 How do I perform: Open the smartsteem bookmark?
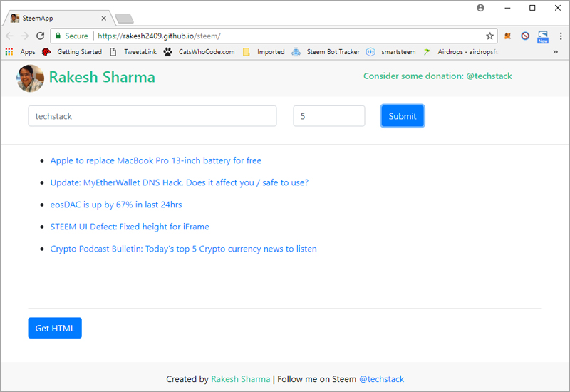(390, 51)
